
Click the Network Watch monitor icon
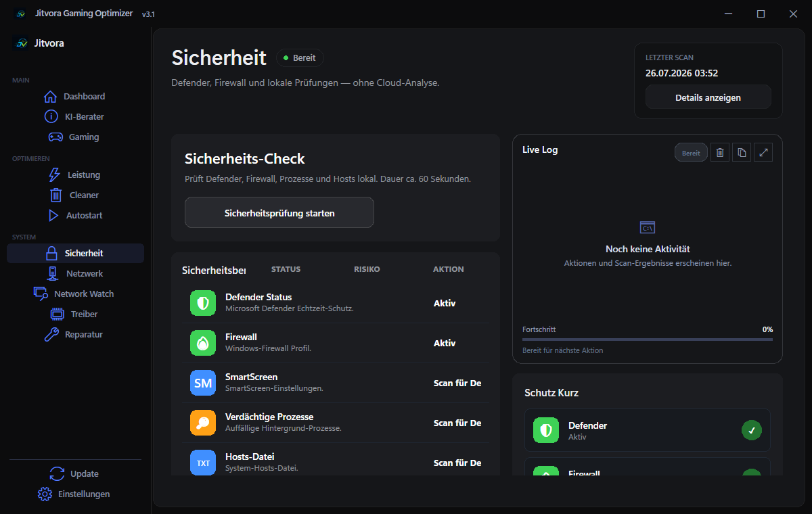pos(41,294)
